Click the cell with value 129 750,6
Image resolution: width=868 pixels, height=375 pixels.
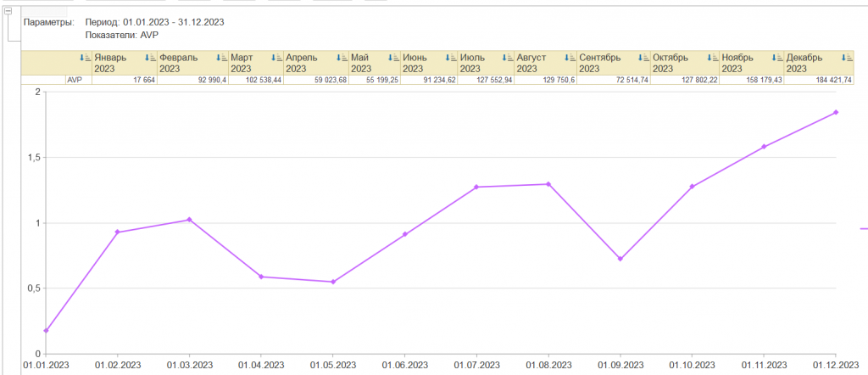(546, 81)
